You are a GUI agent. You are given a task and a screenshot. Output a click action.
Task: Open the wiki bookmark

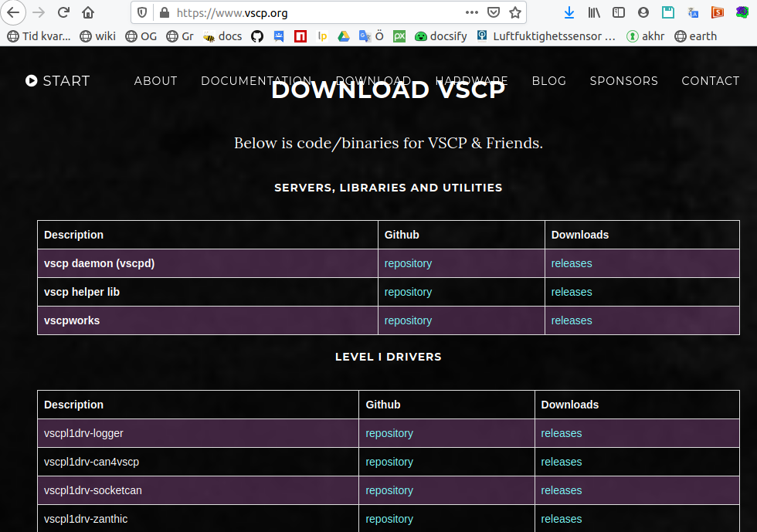tap(97, 36)
